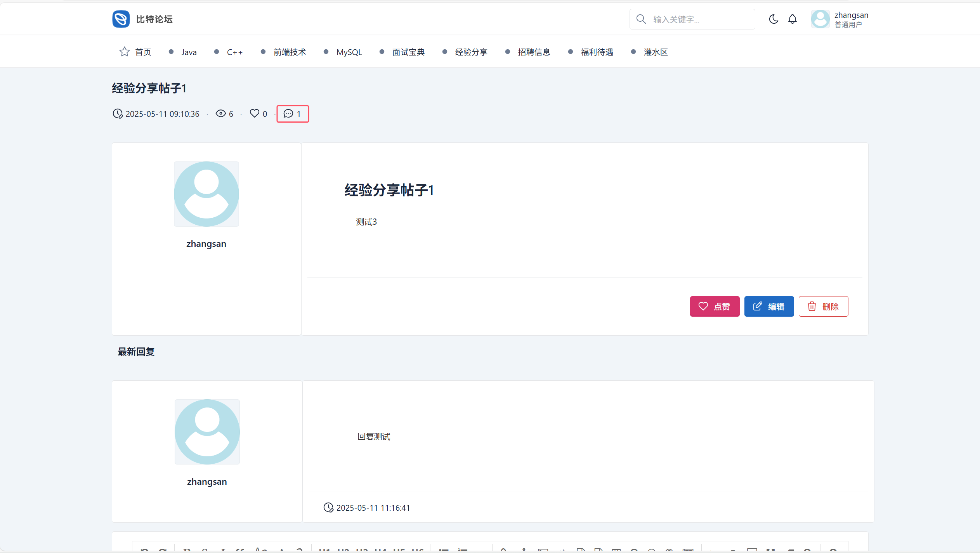The width and height of the screenshot is (980, 553).
Task: Open the MySQL board
Action: point(349,52)
